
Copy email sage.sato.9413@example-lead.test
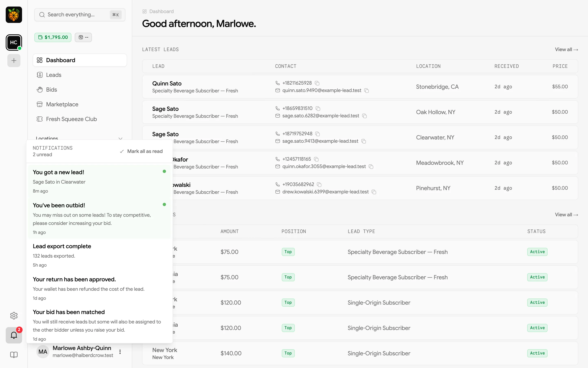point(364,141)
